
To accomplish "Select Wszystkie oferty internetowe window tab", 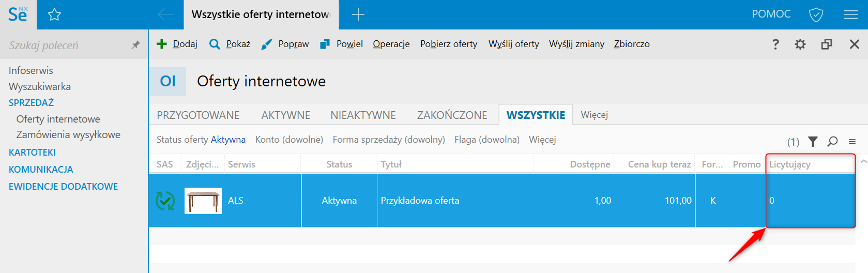I will (261, 14).
